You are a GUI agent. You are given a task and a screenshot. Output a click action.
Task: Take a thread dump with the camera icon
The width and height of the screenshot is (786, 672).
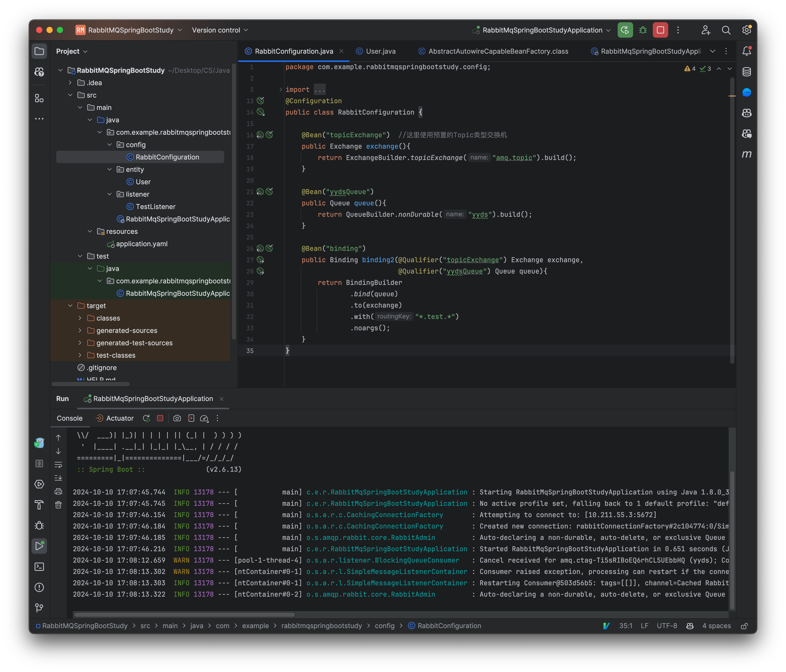(x=177, y=418)
